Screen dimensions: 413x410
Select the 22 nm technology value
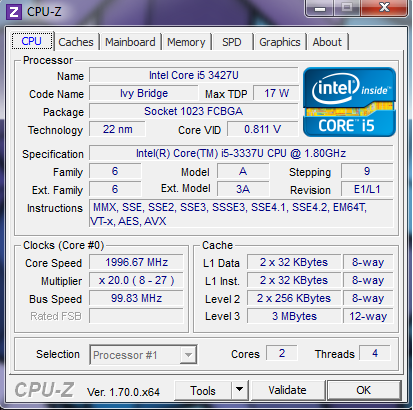[117, 129]
